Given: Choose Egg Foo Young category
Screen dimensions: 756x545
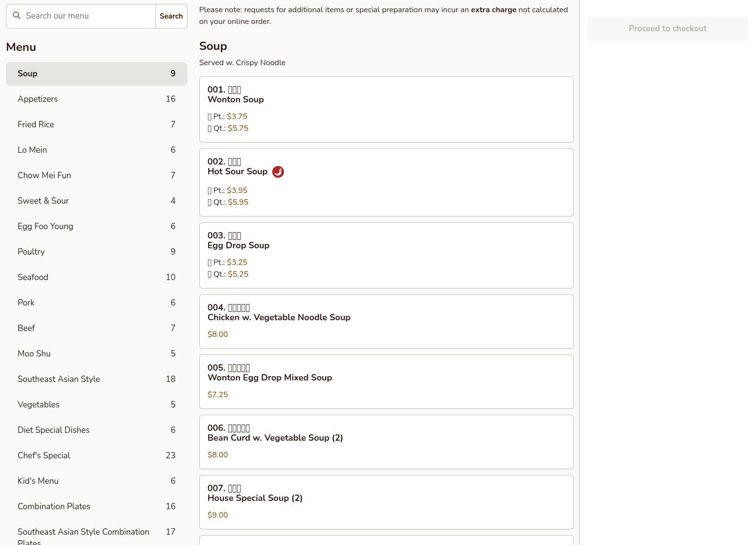Looking at the screenshot, I should (x=96, y=227).
